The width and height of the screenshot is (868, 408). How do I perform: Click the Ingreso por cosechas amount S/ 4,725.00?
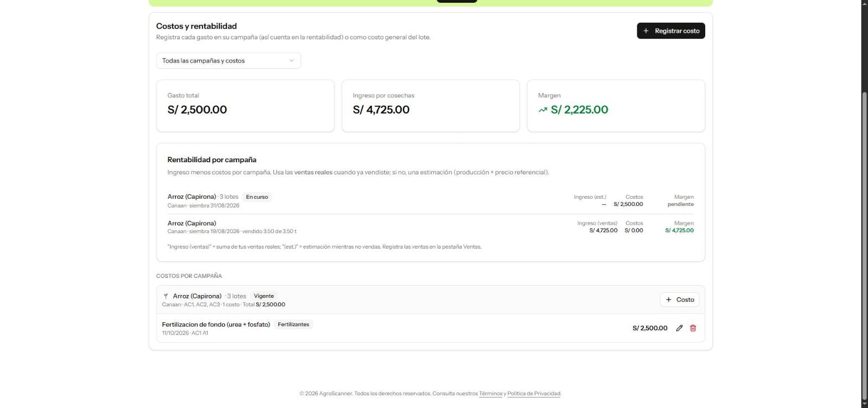click(381, 110)
